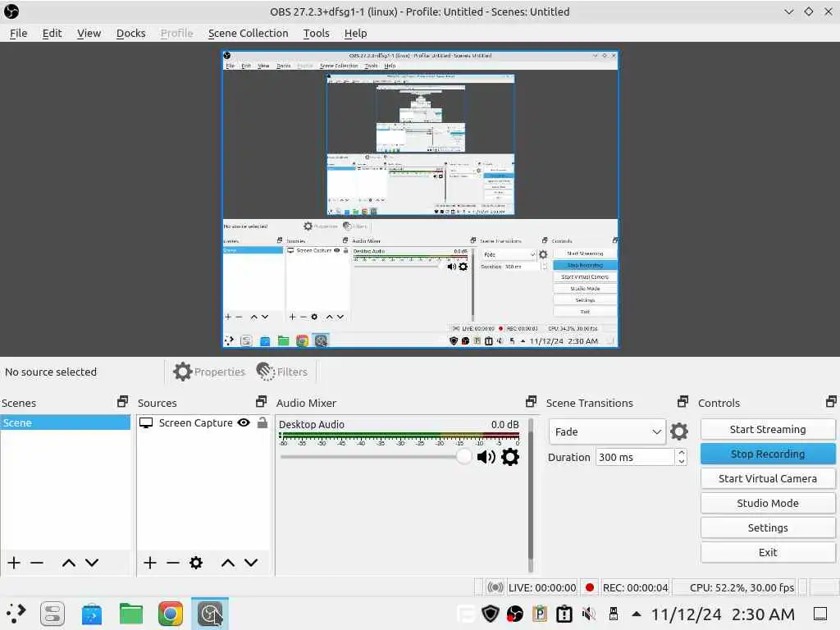Screen dimensions: 840x630
Task: Select the Scene item in Scenes list
Action: (x=65, y=422)
